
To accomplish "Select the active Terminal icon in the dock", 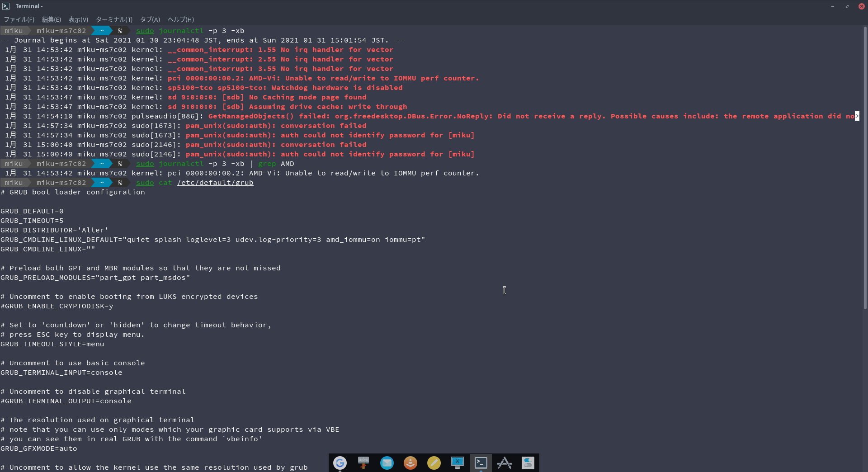I will click(x=481, y=463).
